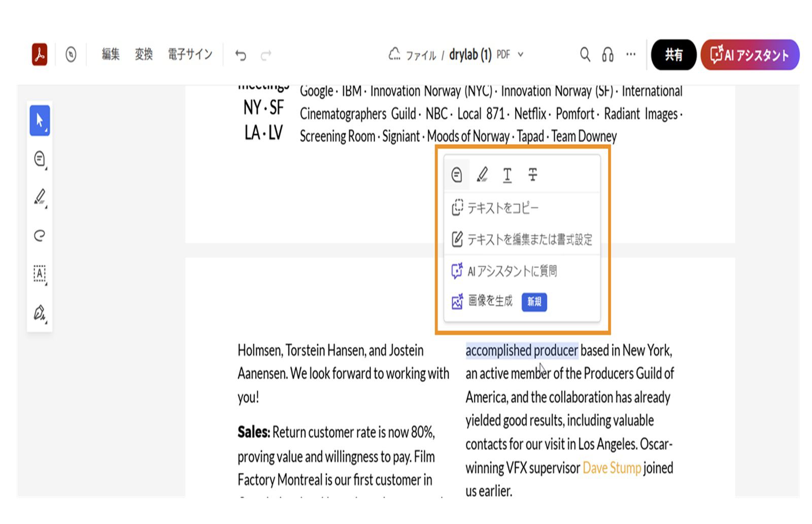This screenshot has width=812, height=524.
Task: Expand the drylab (1) file name dropdown
Action: tap(521, 54)
